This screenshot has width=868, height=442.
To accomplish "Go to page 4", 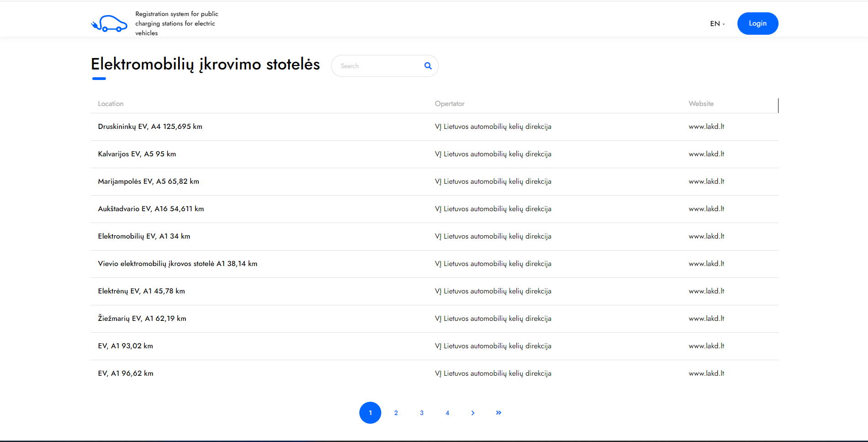I will [447, 413].
